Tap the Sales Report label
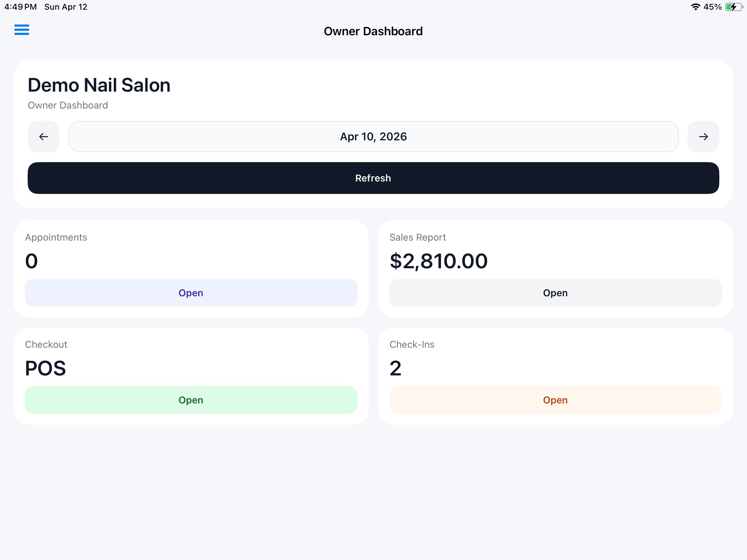 point(418,237)
